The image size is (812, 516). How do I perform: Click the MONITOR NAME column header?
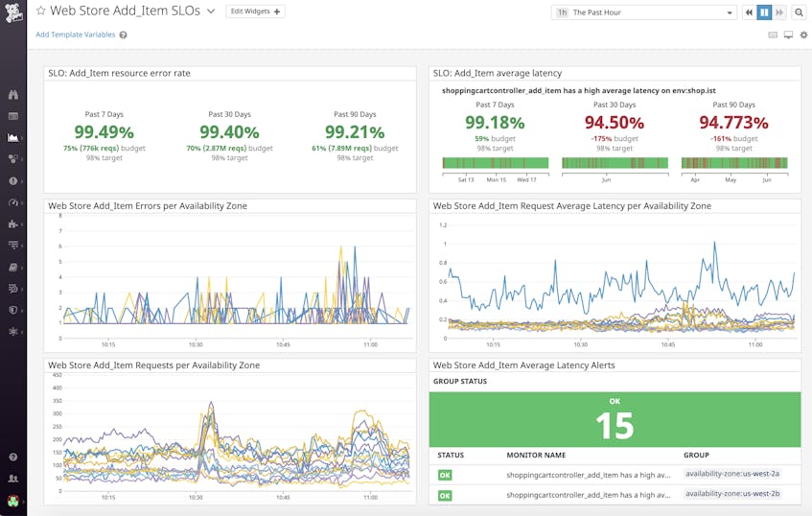pos(536,456)
